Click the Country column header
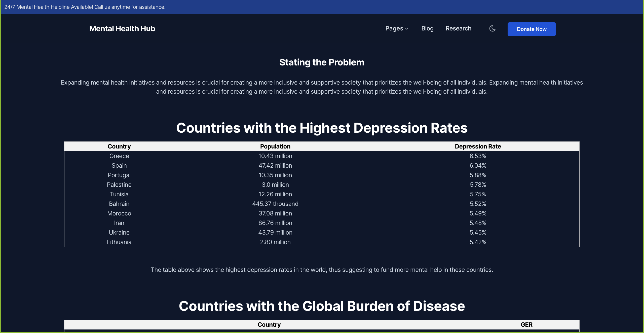644x333 pixels. [119, 146]
